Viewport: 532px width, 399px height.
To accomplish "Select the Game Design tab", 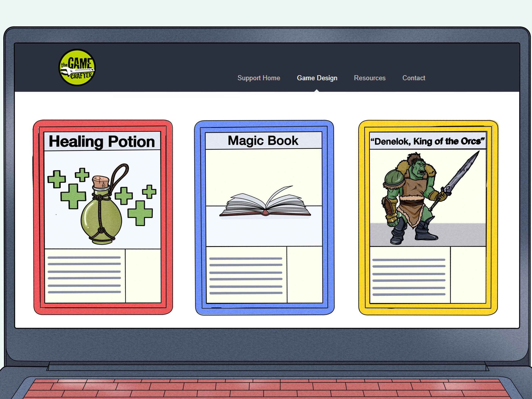I will (317, 78).
